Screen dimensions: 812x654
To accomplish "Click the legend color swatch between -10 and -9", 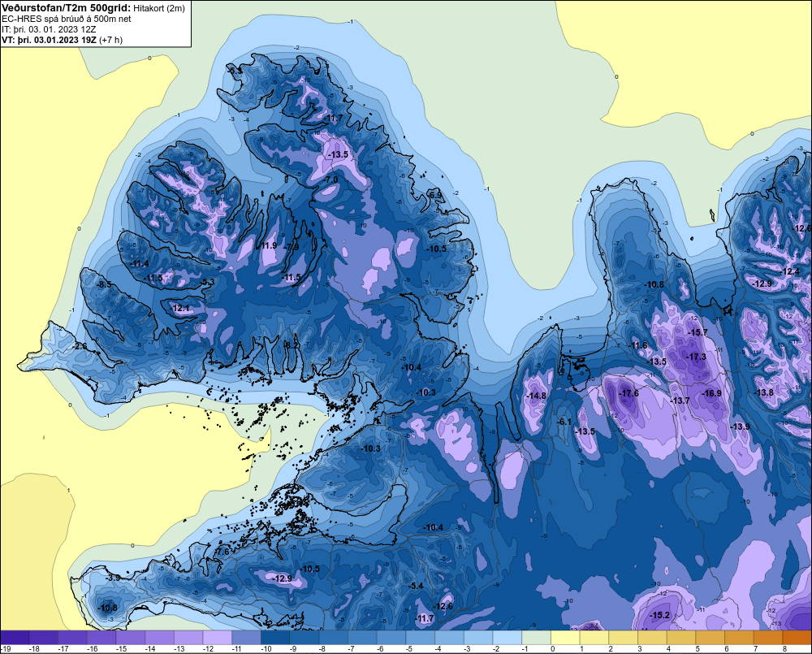I will [275, 638].
